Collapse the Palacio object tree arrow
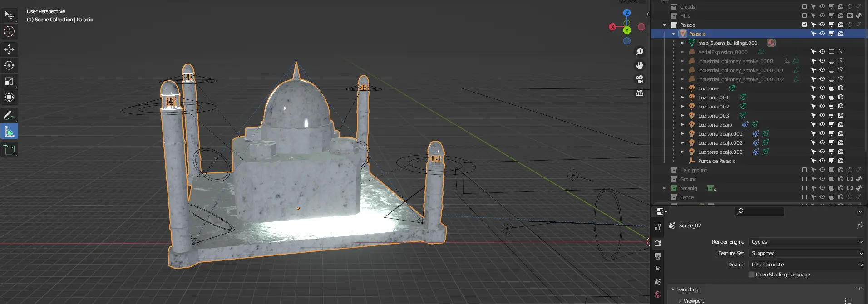The height and width of the screenshot is (304, 868). click(x=674, y=34)
